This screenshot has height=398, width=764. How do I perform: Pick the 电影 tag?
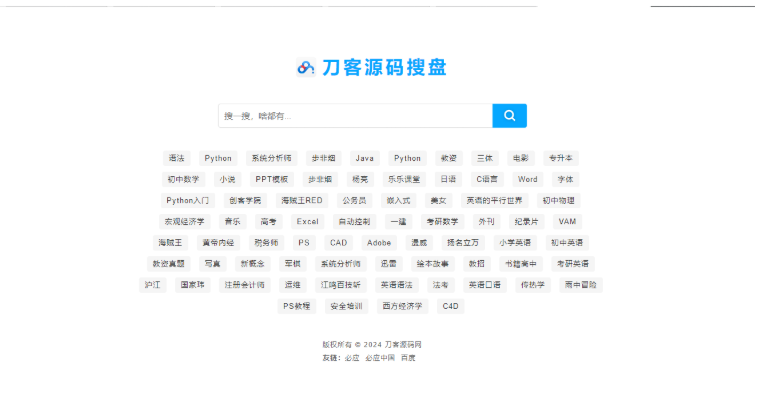pos(520,158)
